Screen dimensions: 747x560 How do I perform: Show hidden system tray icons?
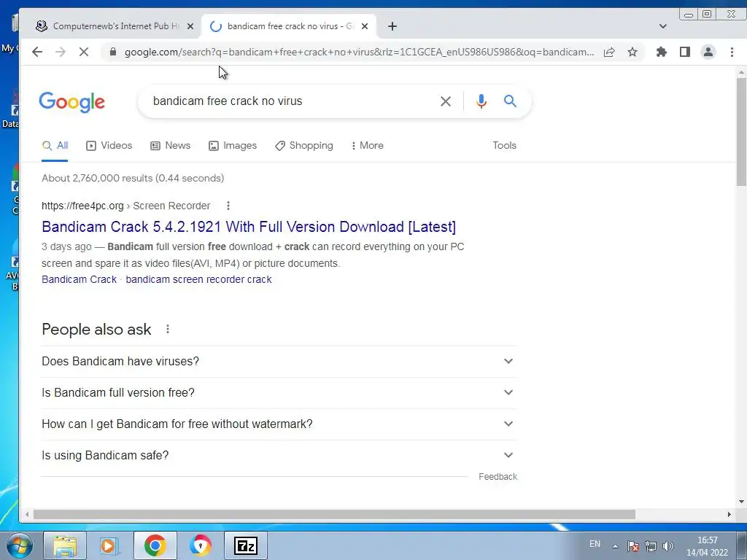(615, 546)
